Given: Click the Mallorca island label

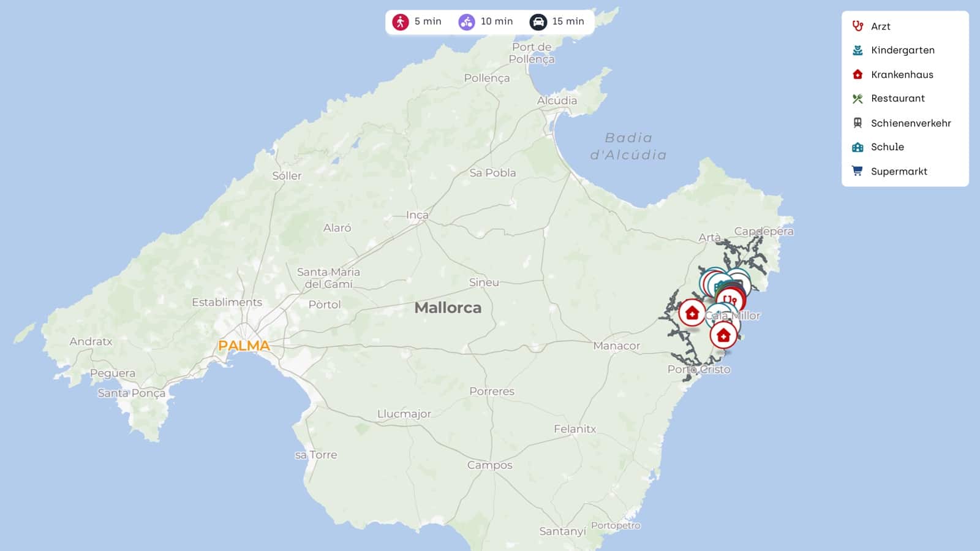Looking at the screenshot, I should click(x=448, y=308).
